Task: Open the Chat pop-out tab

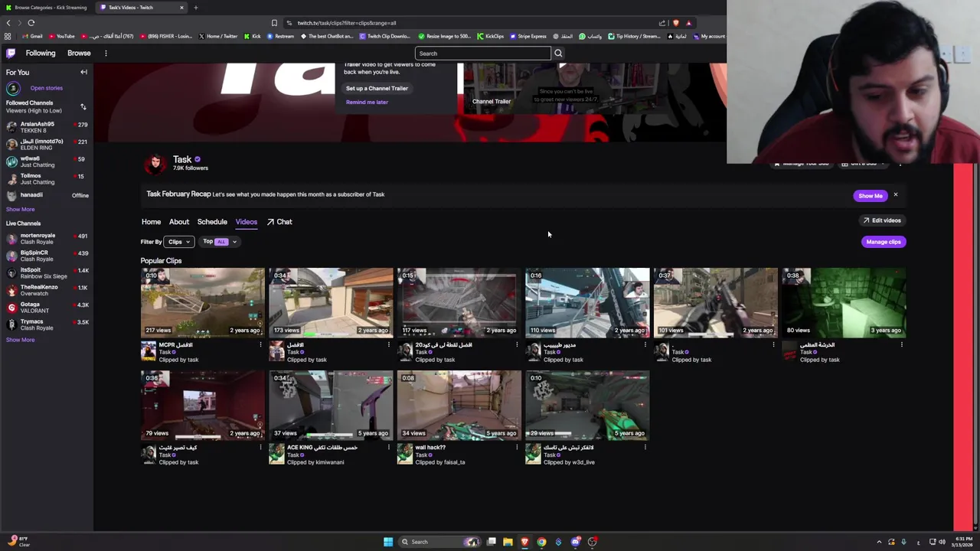Action: [x=279, y=222]
